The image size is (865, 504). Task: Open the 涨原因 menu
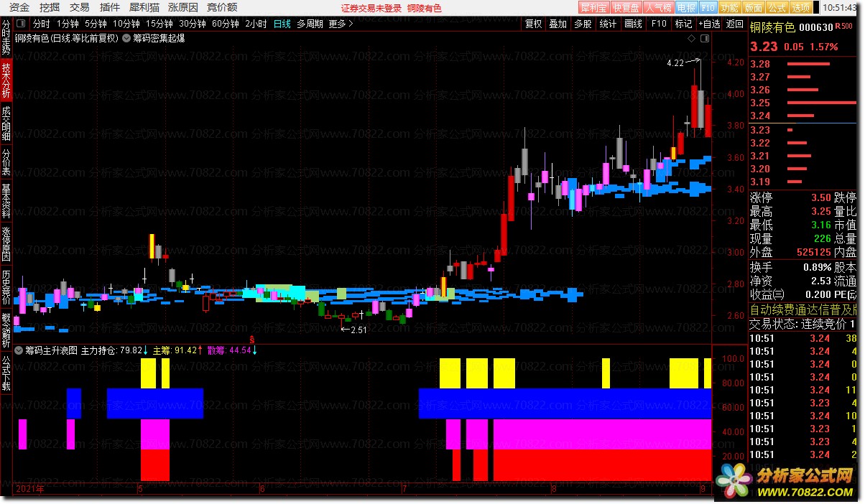tap(182, 8)
